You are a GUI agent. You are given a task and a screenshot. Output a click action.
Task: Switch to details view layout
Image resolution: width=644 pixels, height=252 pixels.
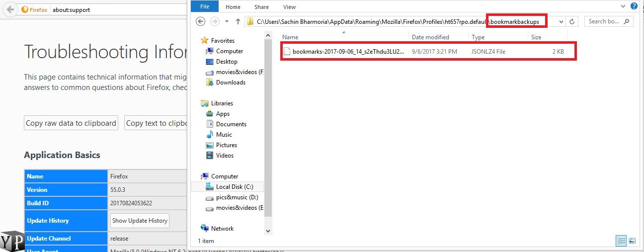point(621,241)
